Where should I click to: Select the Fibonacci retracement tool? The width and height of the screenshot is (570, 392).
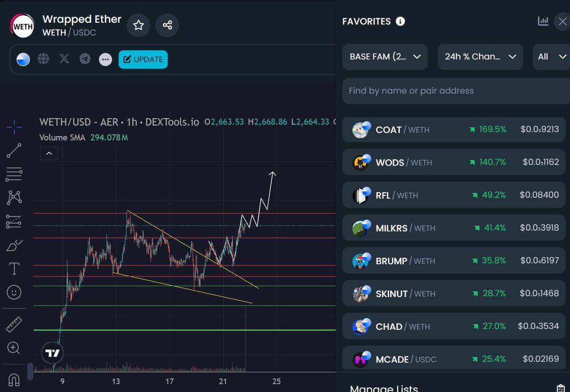tap(14, 174)
